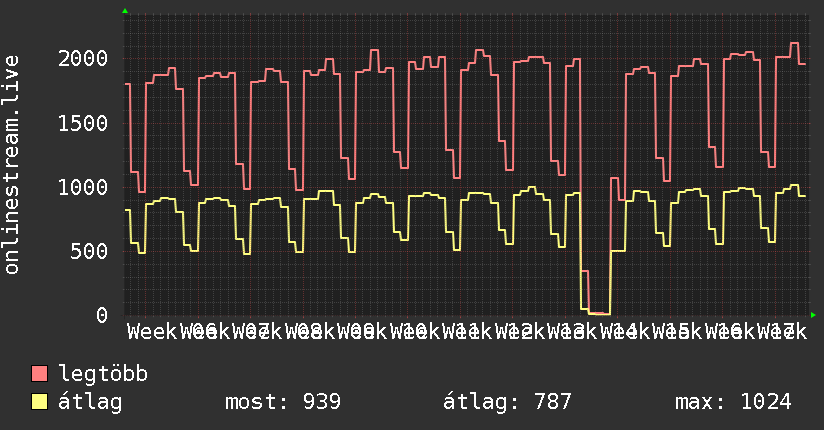Viewport: 824px width, 430px height.
Task: Click the highest pink peak at right
Action: point(795,43)
